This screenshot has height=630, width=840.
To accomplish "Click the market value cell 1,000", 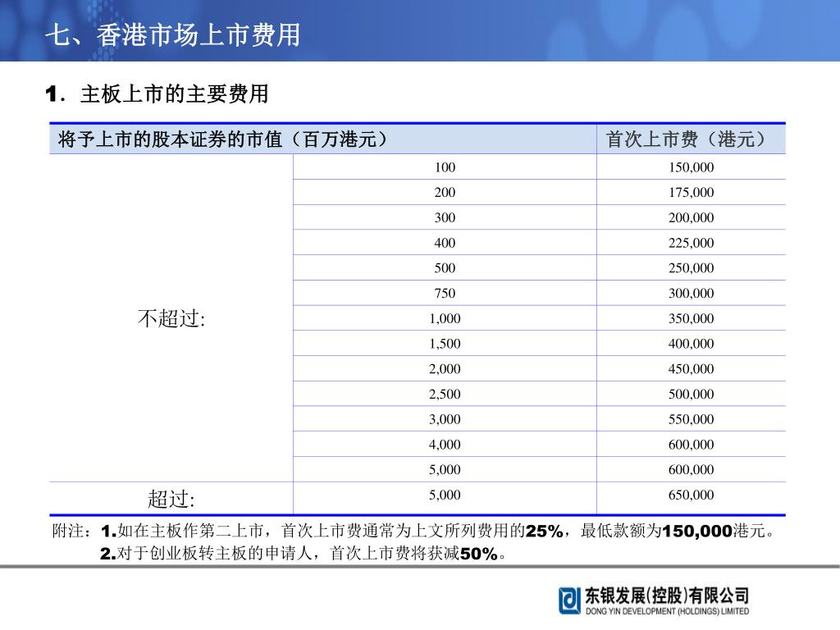I will click(x=445, y=318).
